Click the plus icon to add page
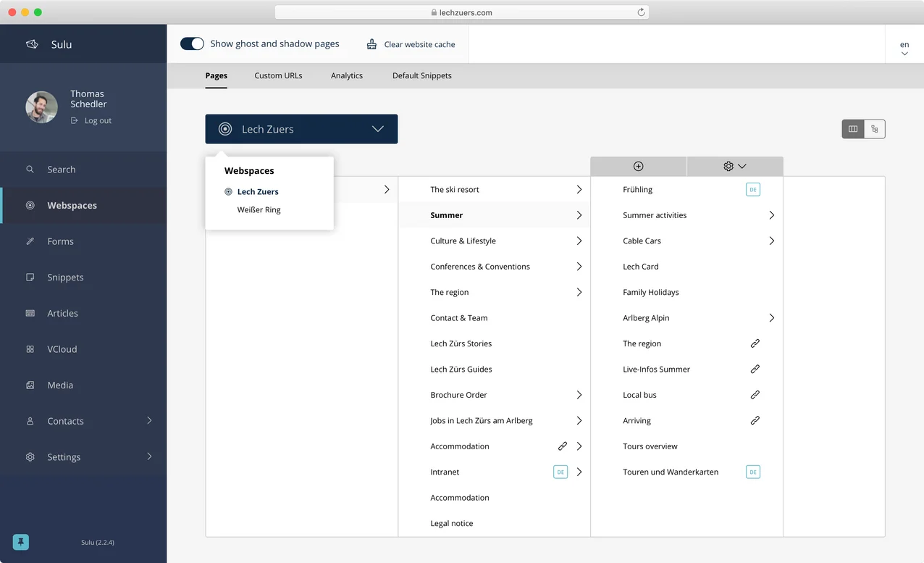The width and height of the screenshot is (924, 563). point(638,167)
